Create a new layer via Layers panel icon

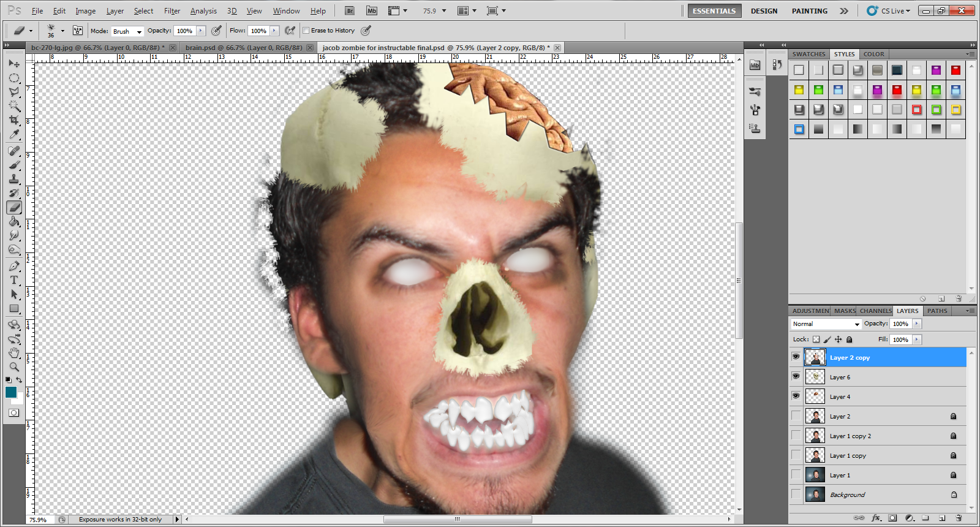click(x=942, y=518)
